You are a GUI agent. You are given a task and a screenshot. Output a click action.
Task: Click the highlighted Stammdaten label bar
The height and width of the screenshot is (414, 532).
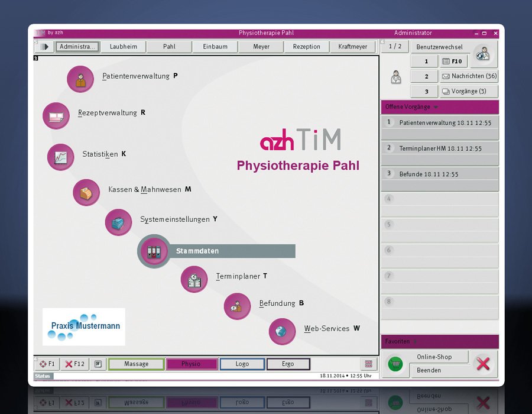click(x=232, y=251)
